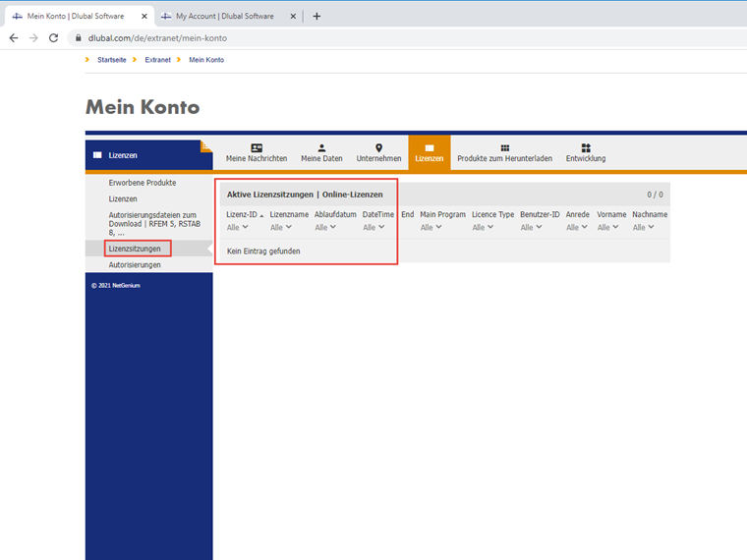
Task: Click Kein Eintrag gefunden message
Action: click(x=263, y=251)
